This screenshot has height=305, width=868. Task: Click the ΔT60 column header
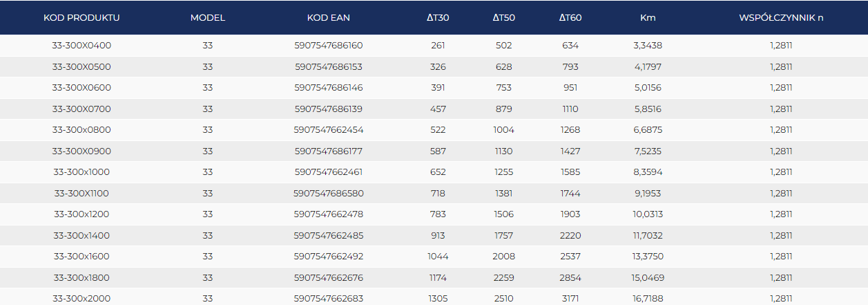coord(570,17)
